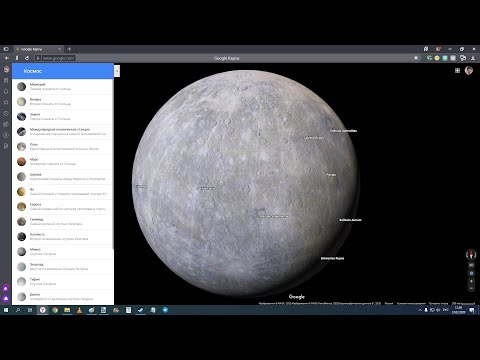
Task: Select Europa (Европа) in the list
Action: pos(63,207)
